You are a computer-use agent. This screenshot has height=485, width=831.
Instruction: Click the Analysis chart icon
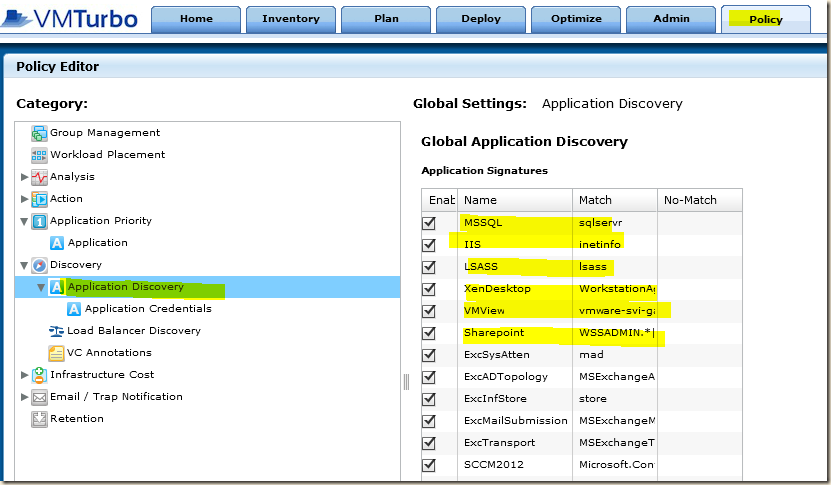pos(39,177)
